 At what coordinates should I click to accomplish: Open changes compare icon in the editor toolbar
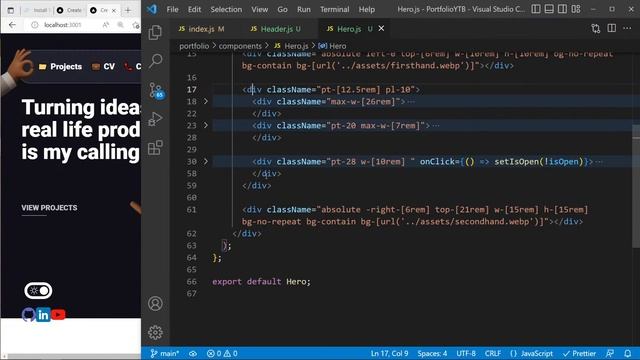[596, 29]
